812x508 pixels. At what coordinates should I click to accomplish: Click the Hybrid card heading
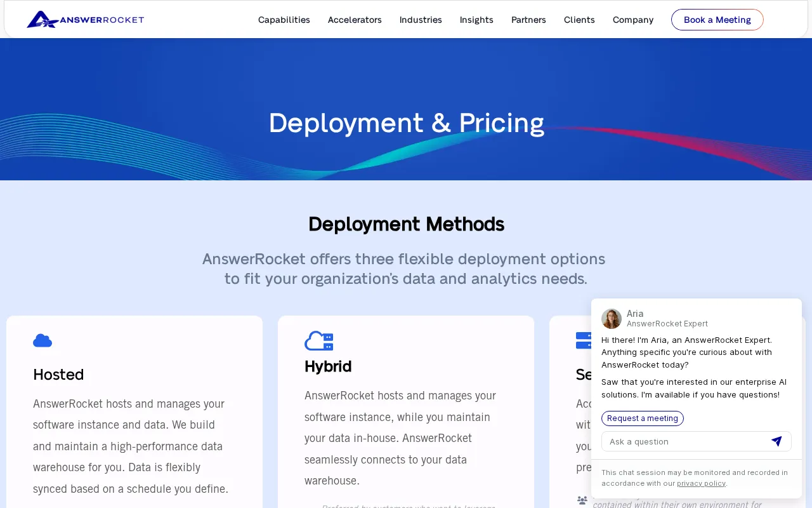pyautogui.click(x=328, y=366)
